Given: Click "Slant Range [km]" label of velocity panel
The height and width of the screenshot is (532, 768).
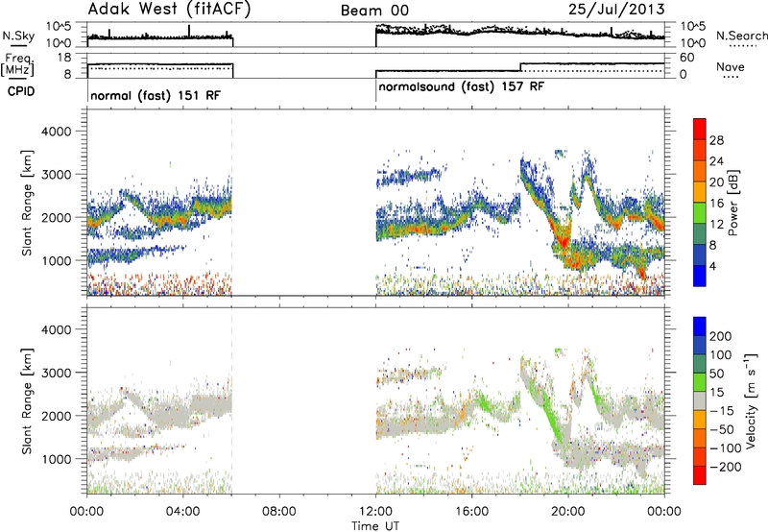Looking at the screenshot, I should coord(27,400).
